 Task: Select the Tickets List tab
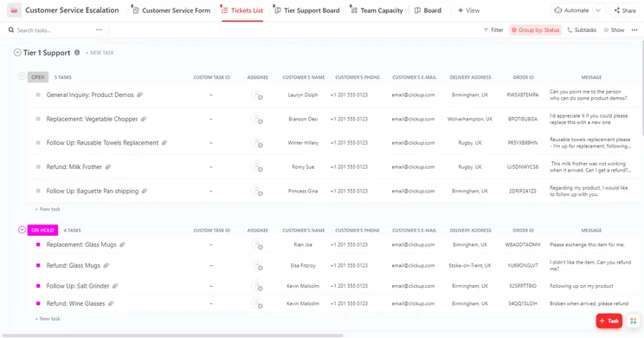(x=242, y=10)
